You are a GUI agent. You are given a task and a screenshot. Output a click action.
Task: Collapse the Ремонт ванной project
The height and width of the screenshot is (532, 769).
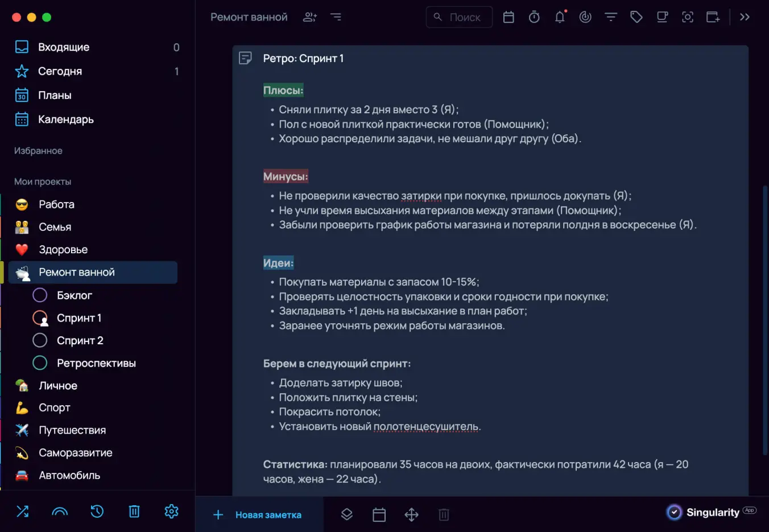23,273
